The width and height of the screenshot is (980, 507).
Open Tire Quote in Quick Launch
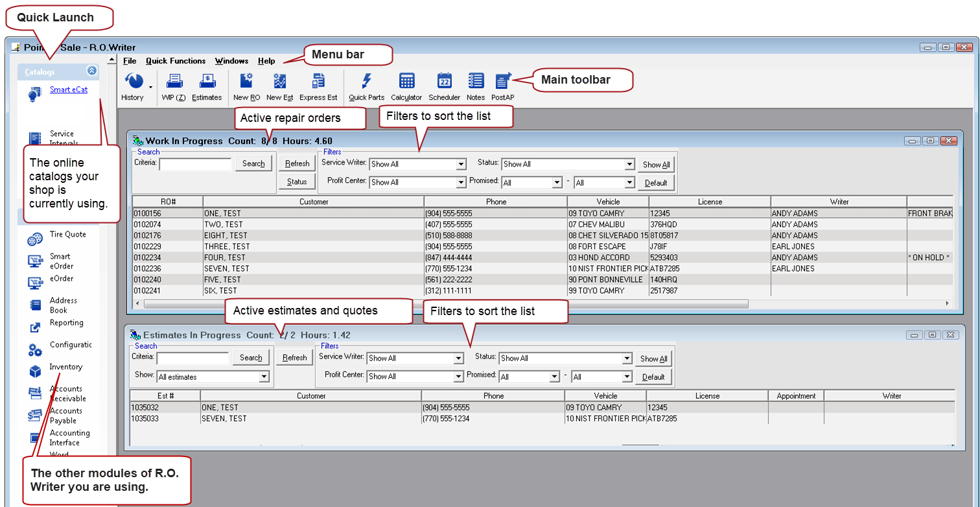[67, 235]
